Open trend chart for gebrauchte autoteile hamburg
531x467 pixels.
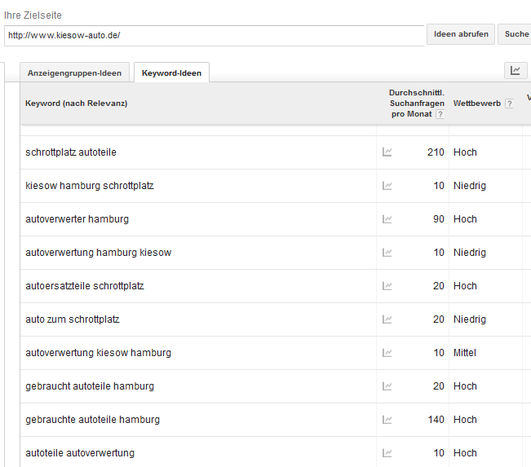point(387,420)
